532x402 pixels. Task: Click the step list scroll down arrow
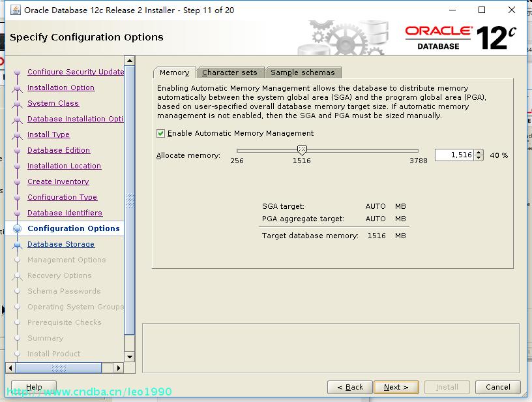tap(130, 357)
